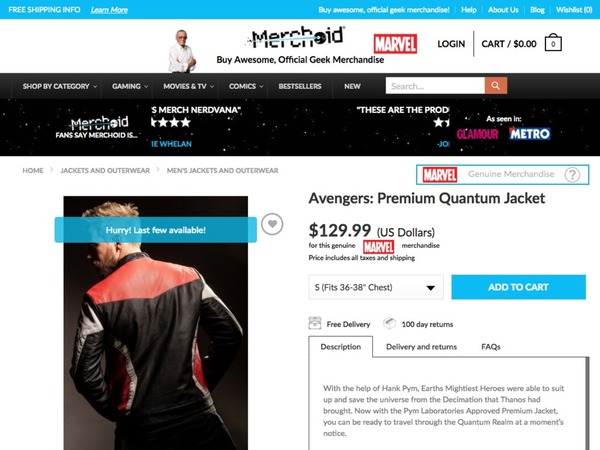Viewport: 600px width, 450px height.
Task: Click the Merchoid logo at the top
Action: tap(297, 38)
